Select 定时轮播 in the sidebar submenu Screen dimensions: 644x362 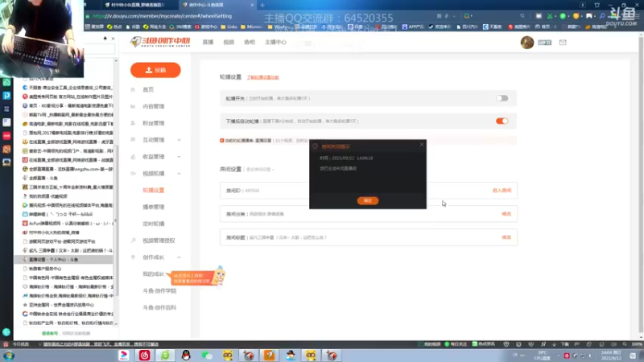tap(153, 224)
